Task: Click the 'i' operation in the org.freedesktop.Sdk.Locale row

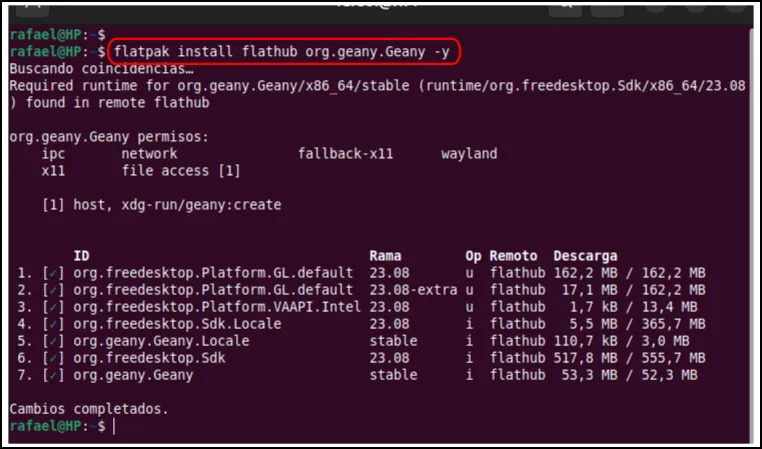Action: pos(469,324)
